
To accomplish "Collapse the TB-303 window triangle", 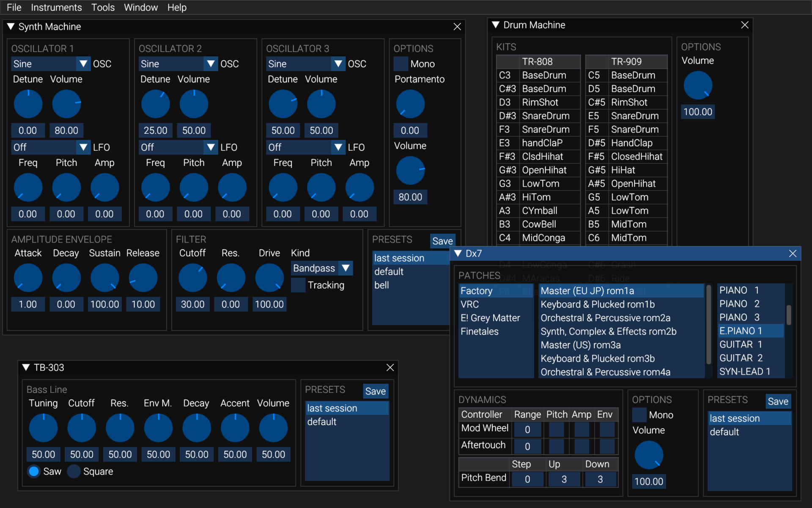I will tap(26, 367).
